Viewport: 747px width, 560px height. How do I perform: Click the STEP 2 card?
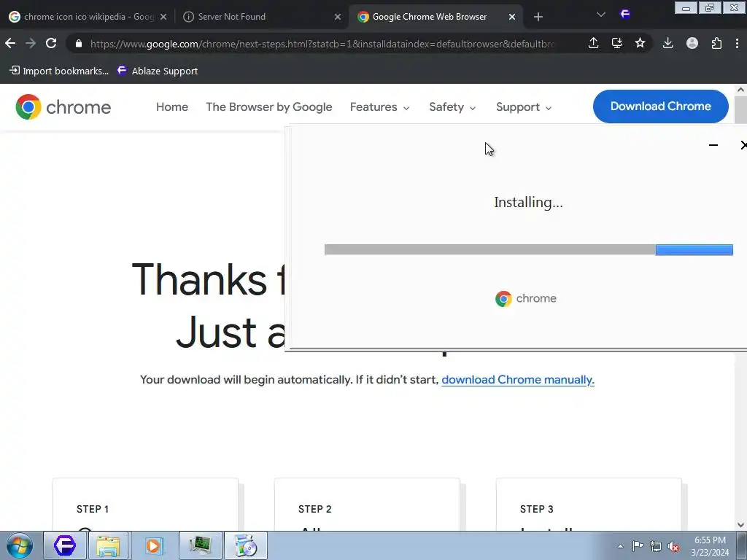coord(368,505)
